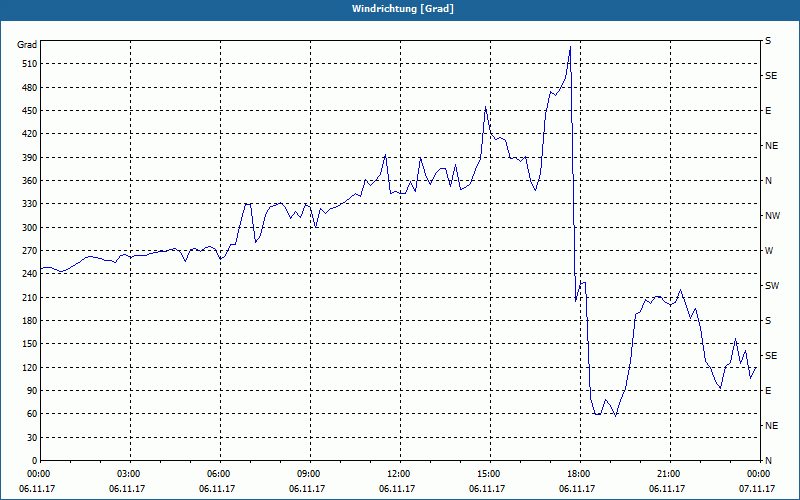Click the 00:00 time label dated 07.11.17
This screenshot has width=800, height=500.
click(x=758, y=473)
